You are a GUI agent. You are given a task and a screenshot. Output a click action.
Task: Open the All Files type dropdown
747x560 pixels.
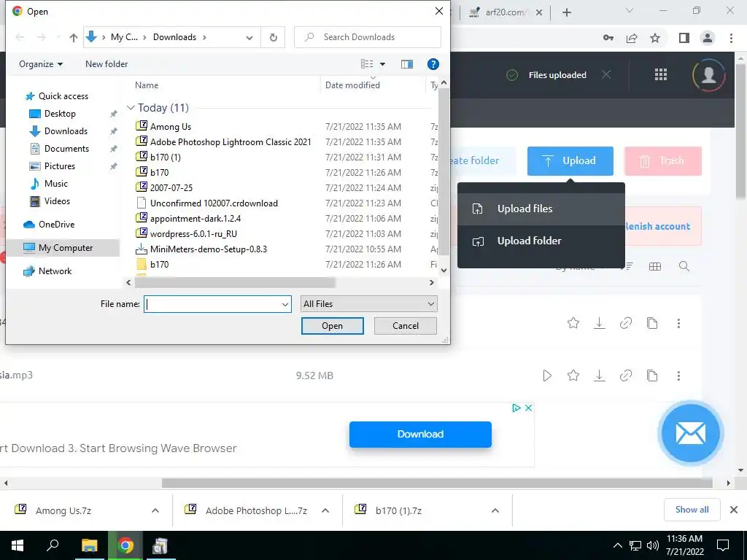click(x=368, y=304)
